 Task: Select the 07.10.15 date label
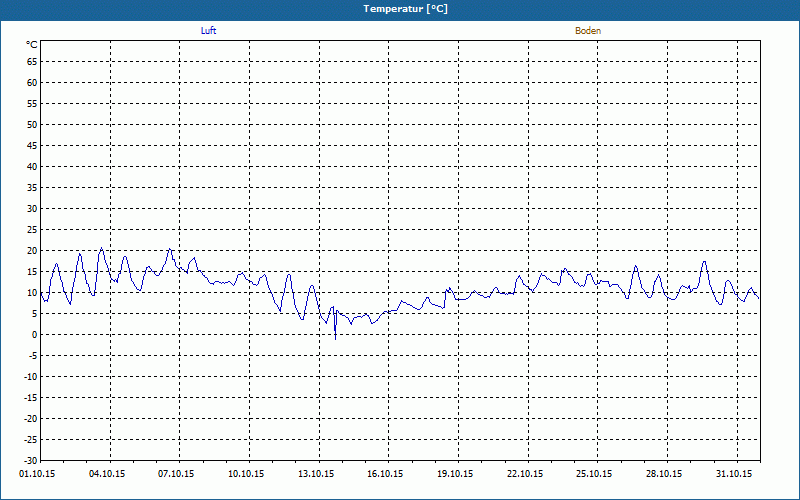tap(176, 474)
